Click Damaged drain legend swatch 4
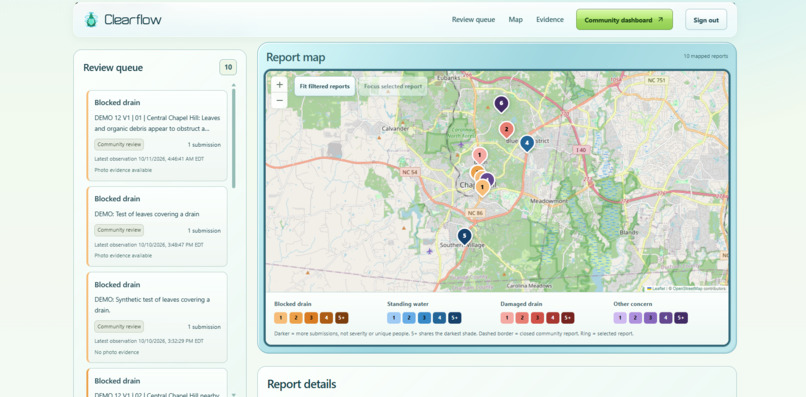 click(553, 318)
